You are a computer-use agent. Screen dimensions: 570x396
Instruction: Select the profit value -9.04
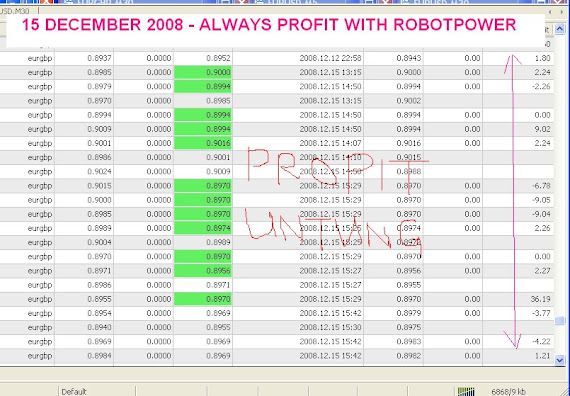click(x=541, y=214)
